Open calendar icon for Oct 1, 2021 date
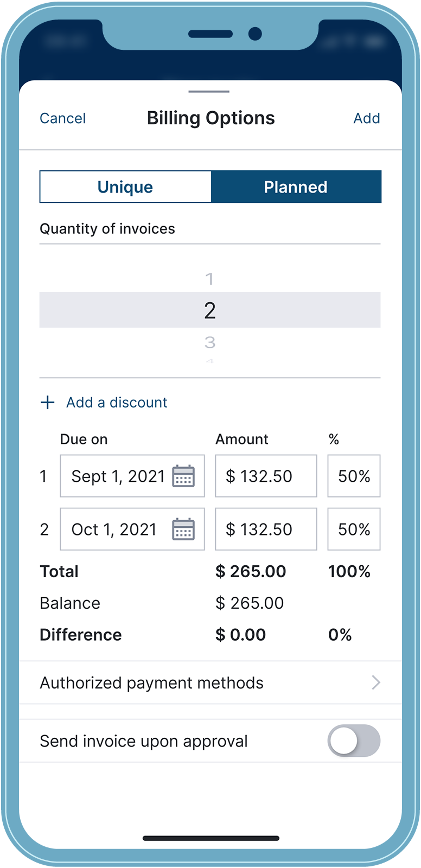The width and height of the screenshot is (421, 868). click(x=183, y=529)
